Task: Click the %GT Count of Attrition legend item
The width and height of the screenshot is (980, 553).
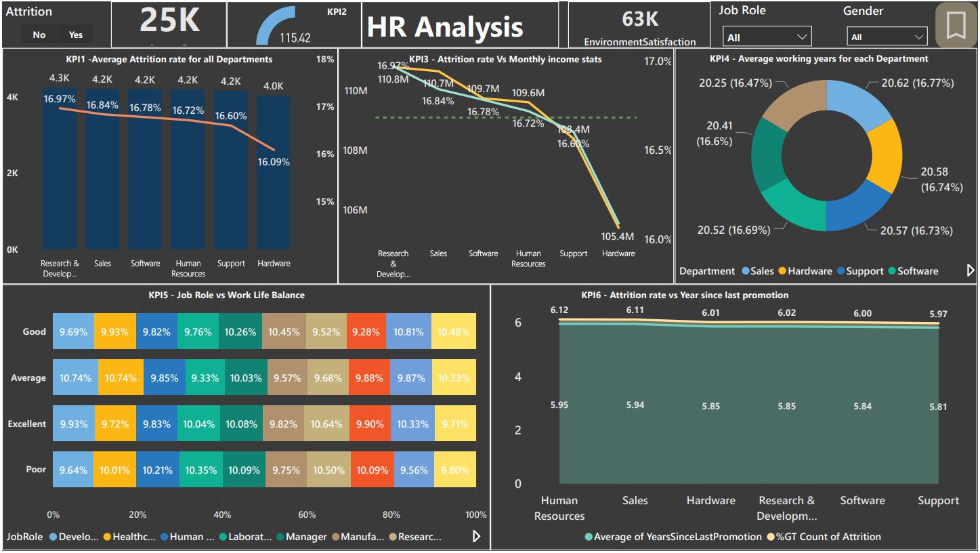Action: [824, 537]
